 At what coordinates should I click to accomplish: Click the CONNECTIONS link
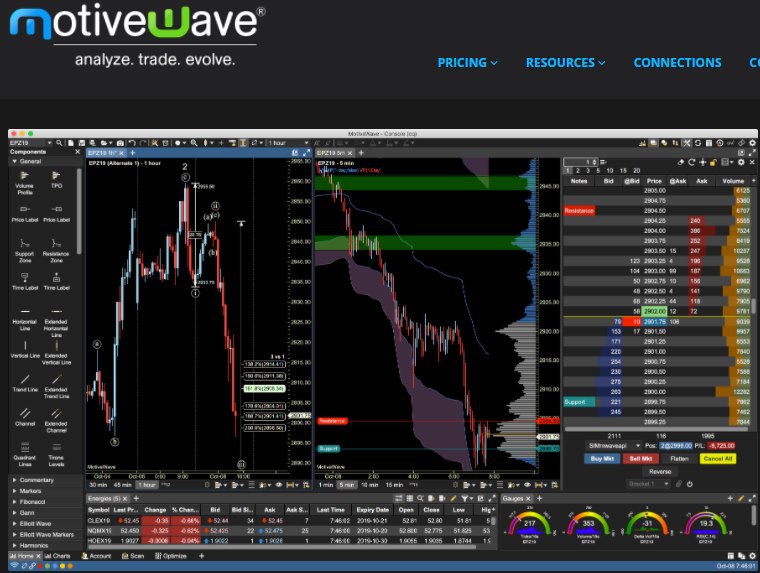[677, 63]
